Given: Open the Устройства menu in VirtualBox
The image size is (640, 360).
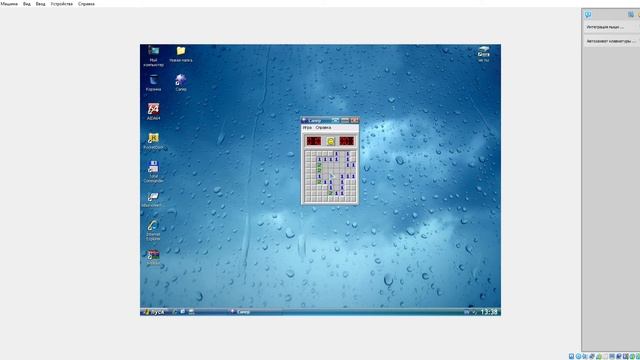Looking at the screenshot, I should (x=62, y=4).
